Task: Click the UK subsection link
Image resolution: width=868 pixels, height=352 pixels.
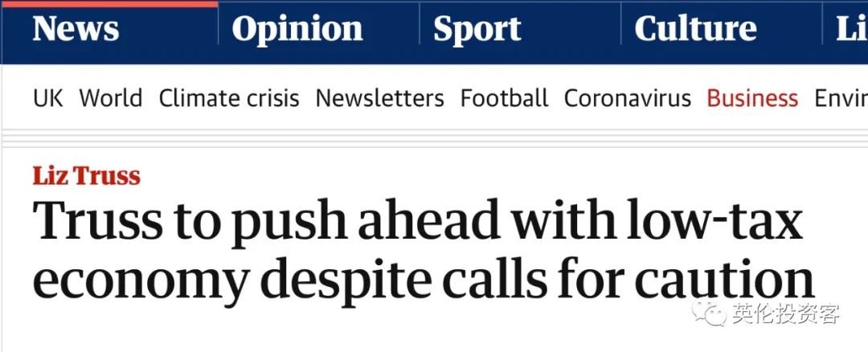Action: tap(47, 98)
